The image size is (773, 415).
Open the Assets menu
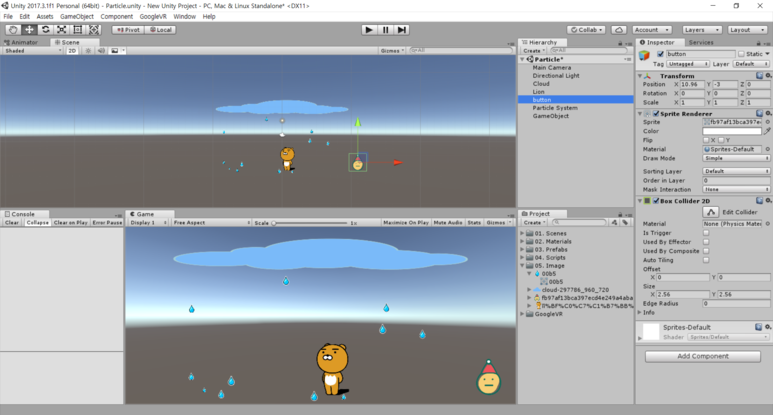pos(44,16)
